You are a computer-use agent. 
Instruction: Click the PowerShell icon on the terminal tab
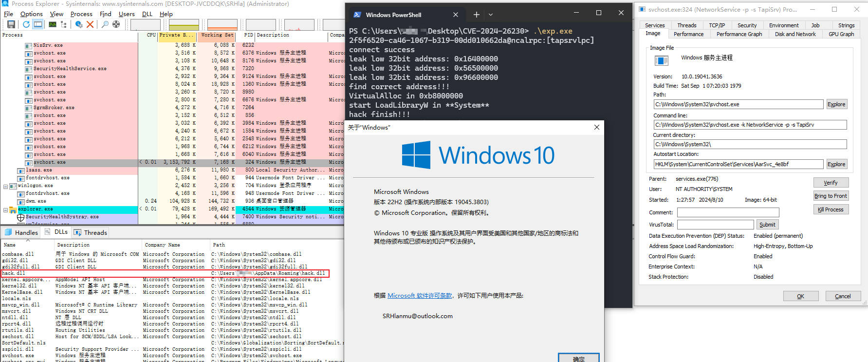click(x=357, y=15)
